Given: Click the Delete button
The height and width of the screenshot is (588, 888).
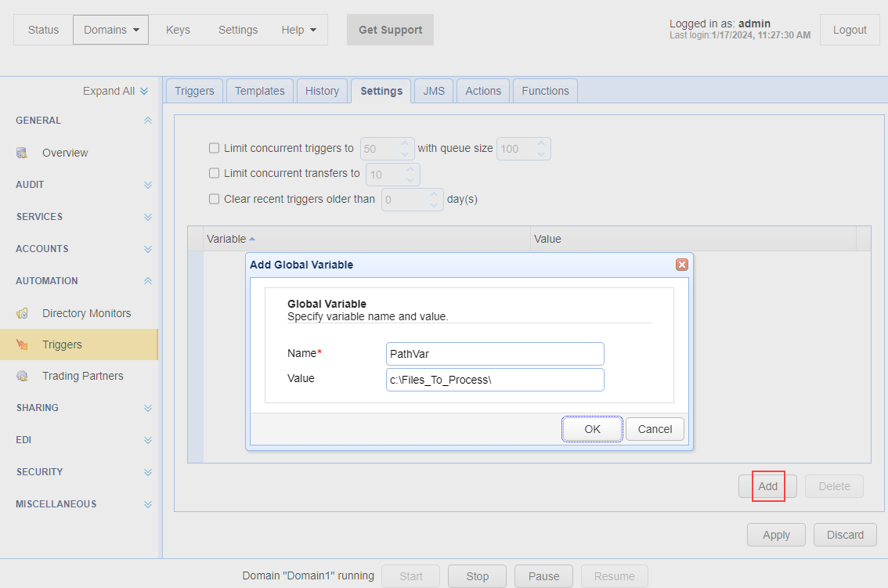Looking at the screenshot, I should tap(834, 486).
